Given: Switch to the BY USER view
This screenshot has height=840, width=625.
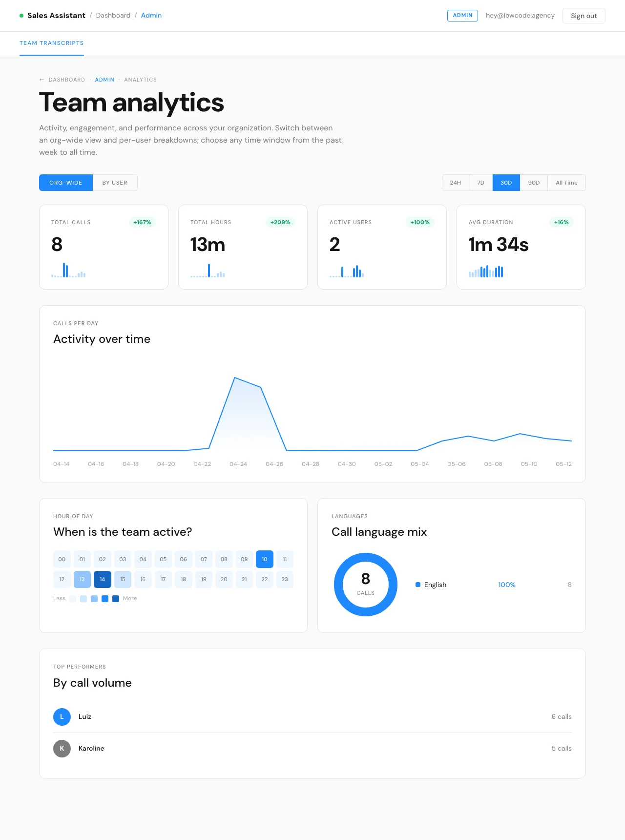Looking at the screenshot, I should 115,183.
